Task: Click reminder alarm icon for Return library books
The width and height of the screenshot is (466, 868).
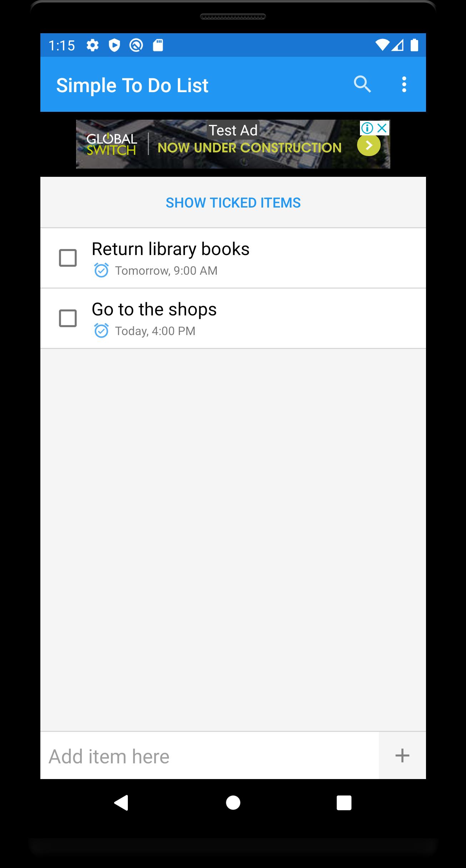Action: click(x=101, y=270)
